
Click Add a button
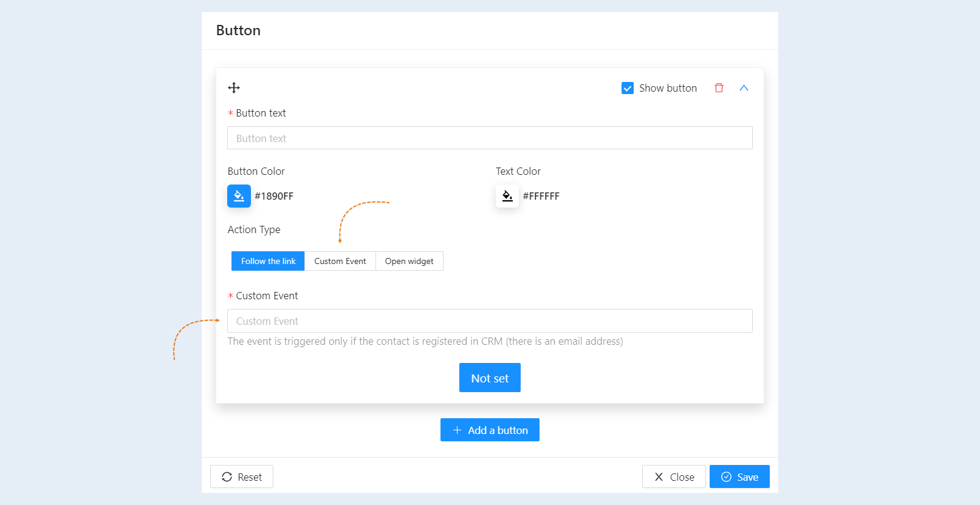[x=490, y=430]
